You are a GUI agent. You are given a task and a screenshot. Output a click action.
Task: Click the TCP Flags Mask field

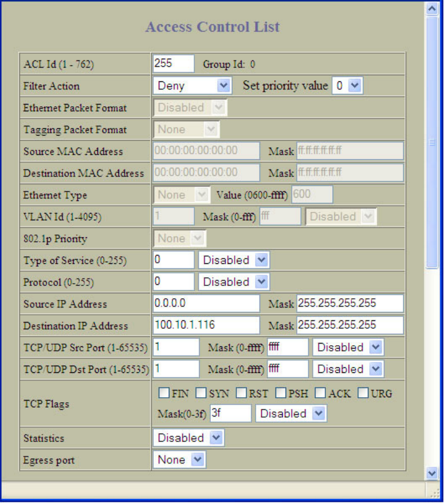[231, 413]
